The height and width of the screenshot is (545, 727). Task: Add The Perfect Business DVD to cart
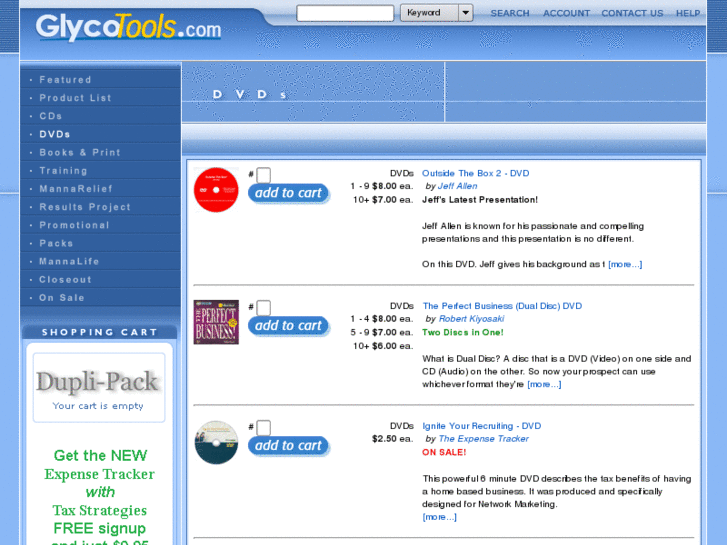pos(288,326)
